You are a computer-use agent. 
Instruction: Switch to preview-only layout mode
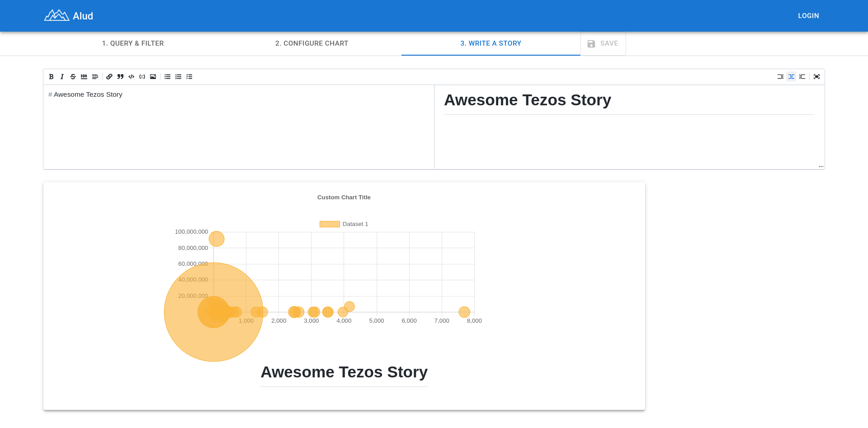pyautogui.click(x=802, y=77)
